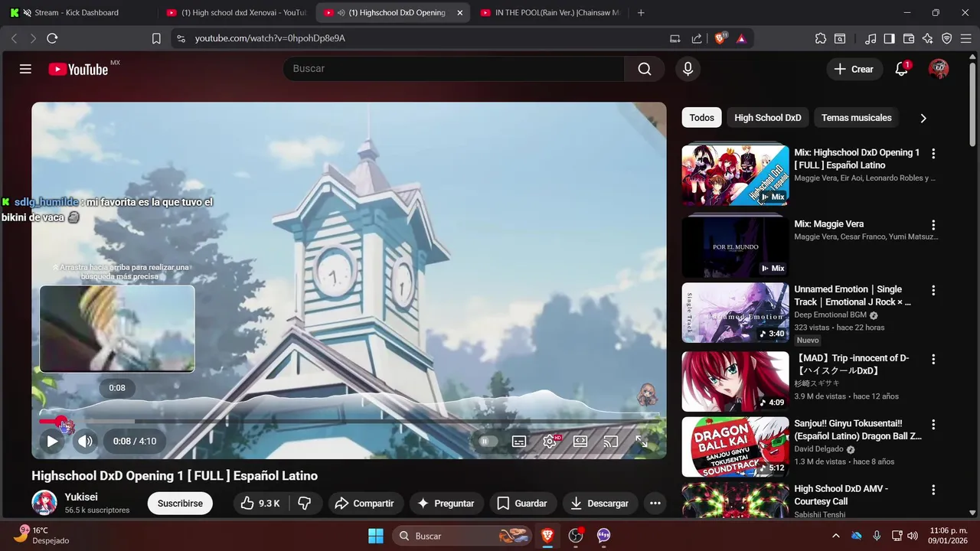Show more filter chips with arrow

(923, 118)
